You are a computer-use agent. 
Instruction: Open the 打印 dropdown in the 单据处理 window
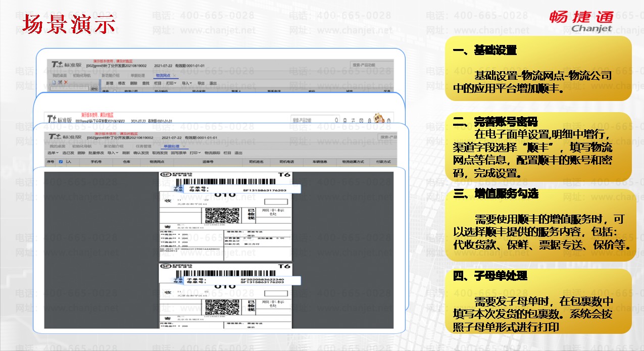click(195, 153)
